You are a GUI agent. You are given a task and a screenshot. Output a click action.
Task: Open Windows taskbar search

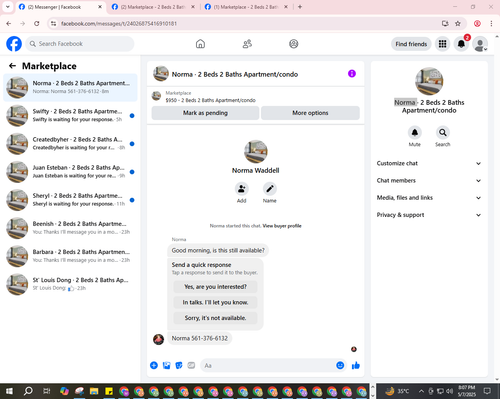tap(28, 391)
